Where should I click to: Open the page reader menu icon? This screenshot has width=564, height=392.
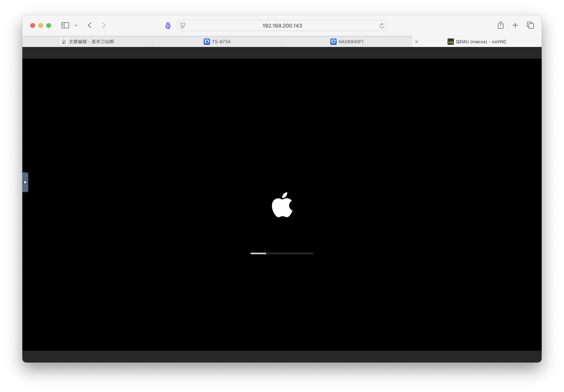pos(183,25)
